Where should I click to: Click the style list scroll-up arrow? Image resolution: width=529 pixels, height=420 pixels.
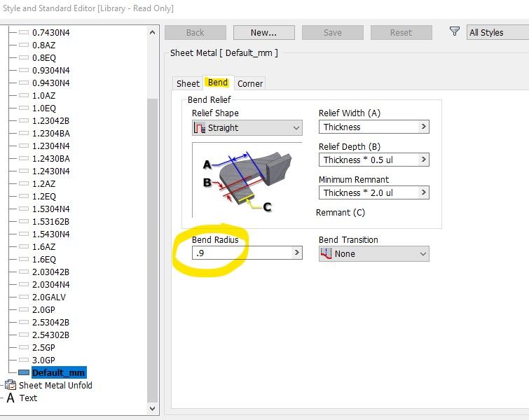[153, 32]
